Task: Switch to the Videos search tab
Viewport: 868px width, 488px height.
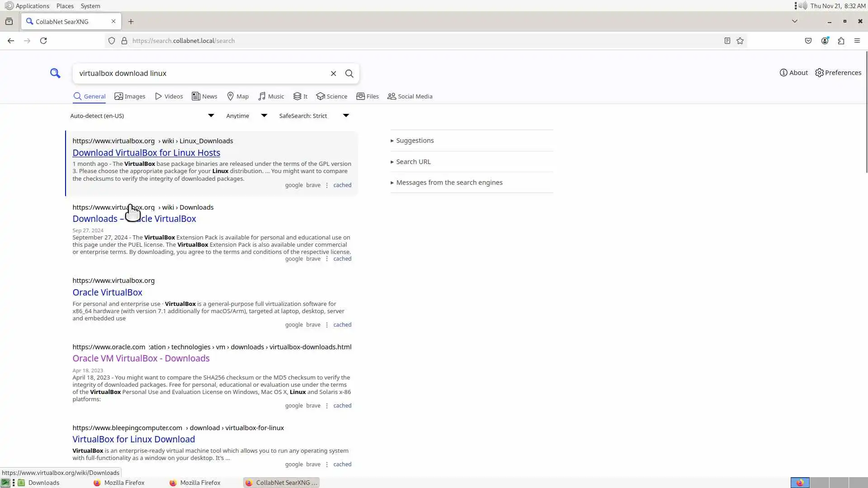Action: click(x=169, y=96)
